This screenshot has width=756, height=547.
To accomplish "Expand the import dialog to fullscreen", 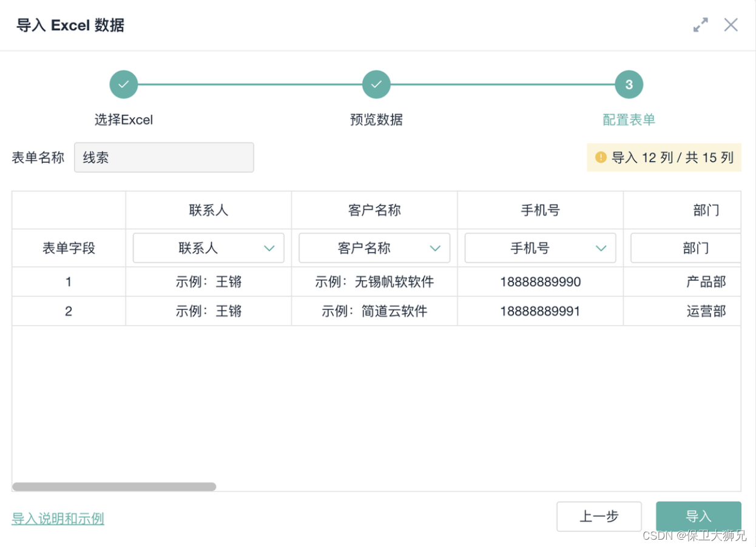I will [x=701, y=25].
